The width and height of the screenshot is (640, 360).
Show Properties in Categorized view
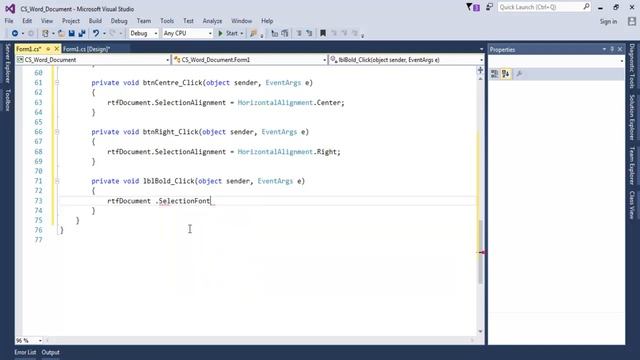tap(494, 74)
